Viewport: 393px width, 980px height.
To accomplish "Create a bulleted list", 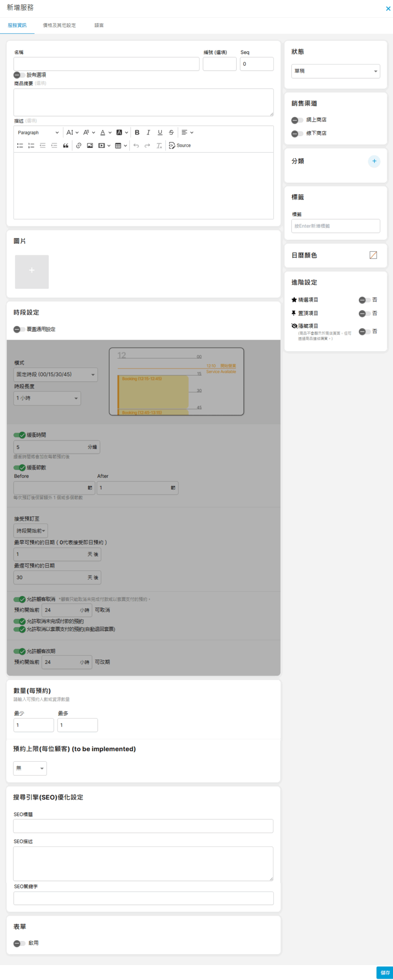I will point(20,145).
